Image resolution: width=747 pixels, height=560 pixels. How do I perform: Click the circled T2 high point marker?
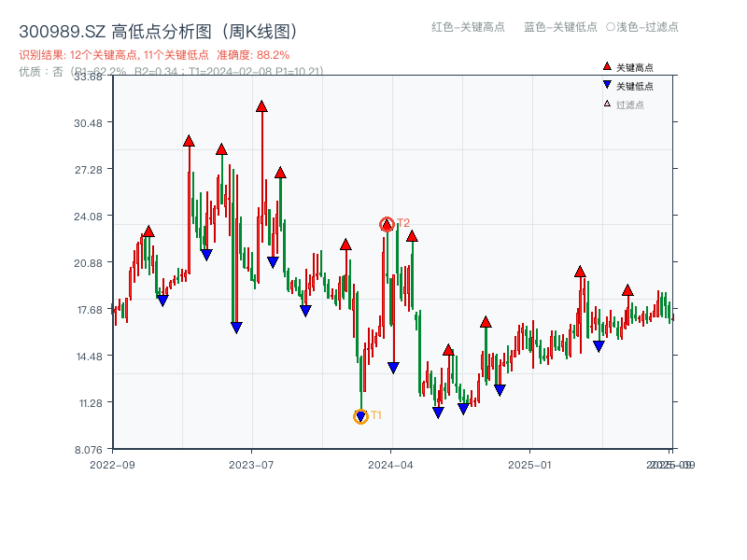386,223
